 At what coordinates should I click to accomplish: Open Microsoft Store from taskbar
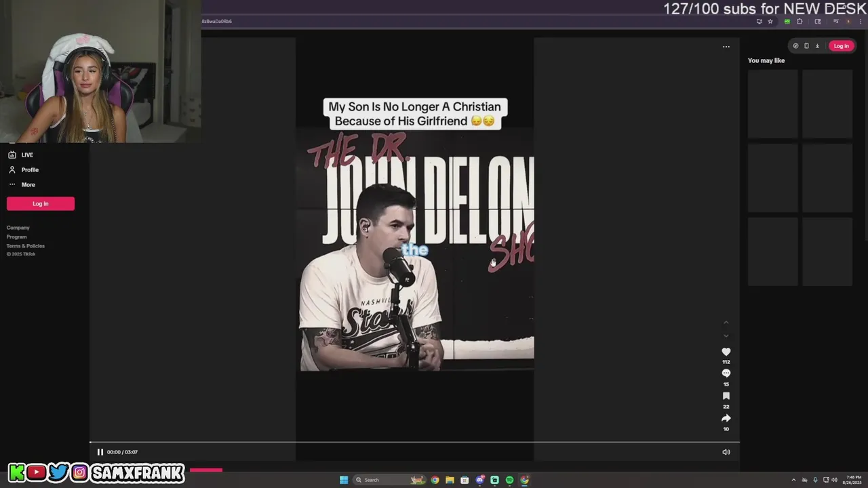[x=465, y=480]
